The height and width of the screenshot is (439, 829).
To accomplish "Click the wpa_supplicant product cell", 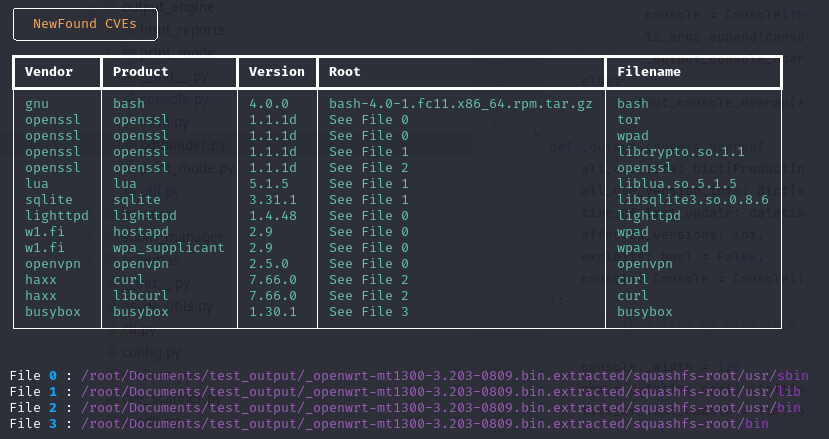I will coord(169,248).
